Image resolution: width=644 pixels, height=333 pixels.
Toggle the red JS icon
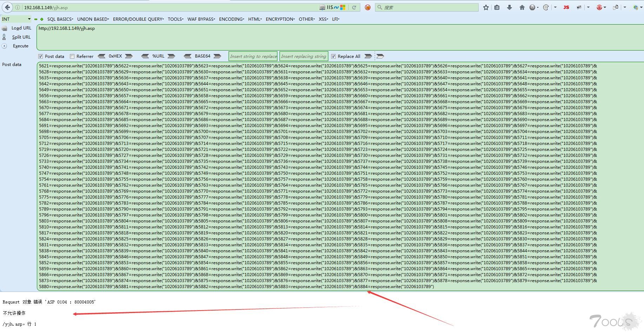click(566, 7)
